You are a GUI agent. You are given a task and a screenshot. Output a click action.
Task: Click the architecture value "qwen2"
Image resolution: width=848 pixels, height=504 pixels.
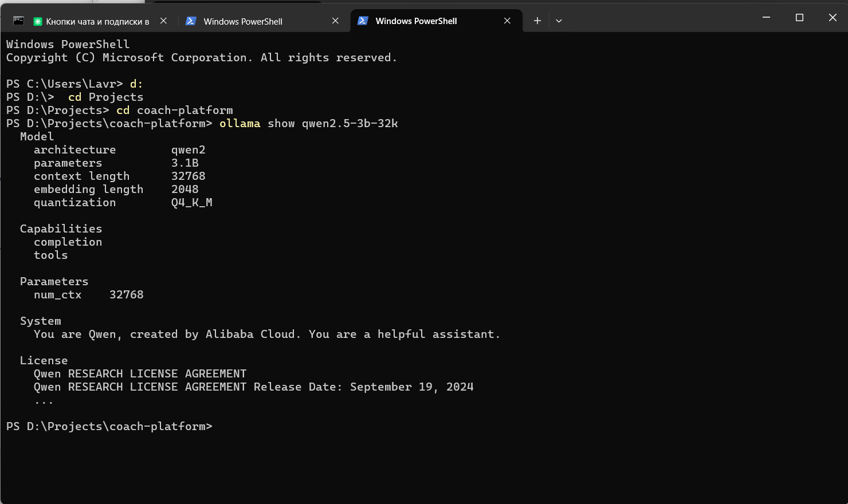point(189,150)
